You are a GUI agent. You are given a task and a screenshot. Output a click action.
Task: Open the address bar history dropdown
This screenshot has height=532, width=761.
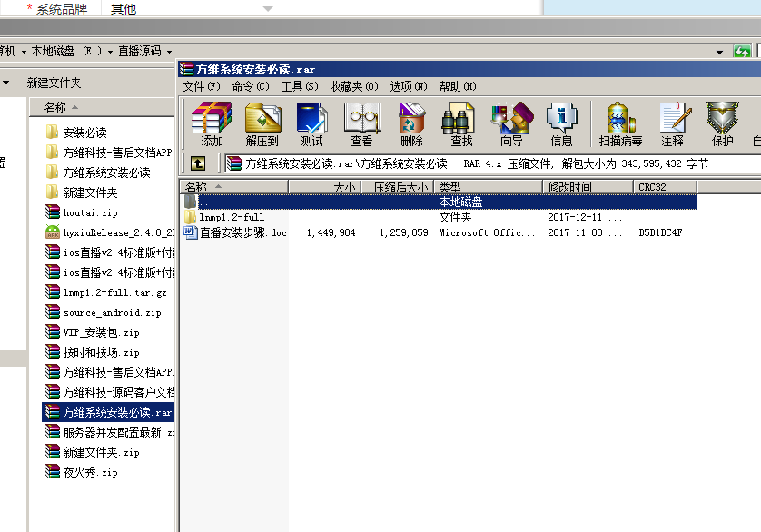[x=719, y=52]
